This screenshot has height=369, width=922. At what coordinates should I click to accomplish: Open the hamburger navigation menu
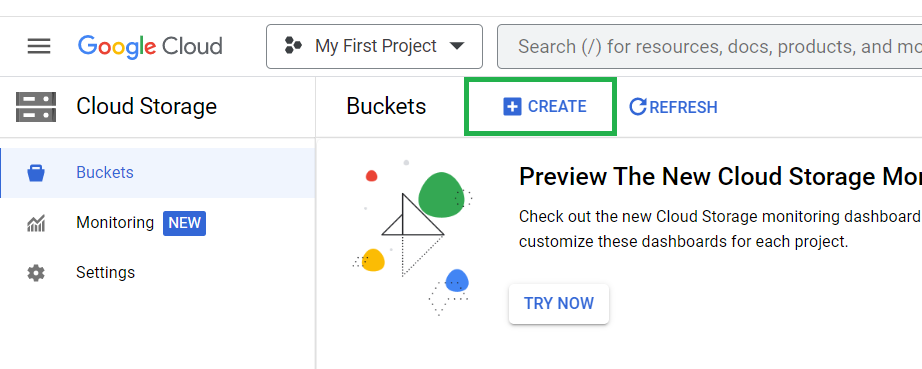[39, 46]
